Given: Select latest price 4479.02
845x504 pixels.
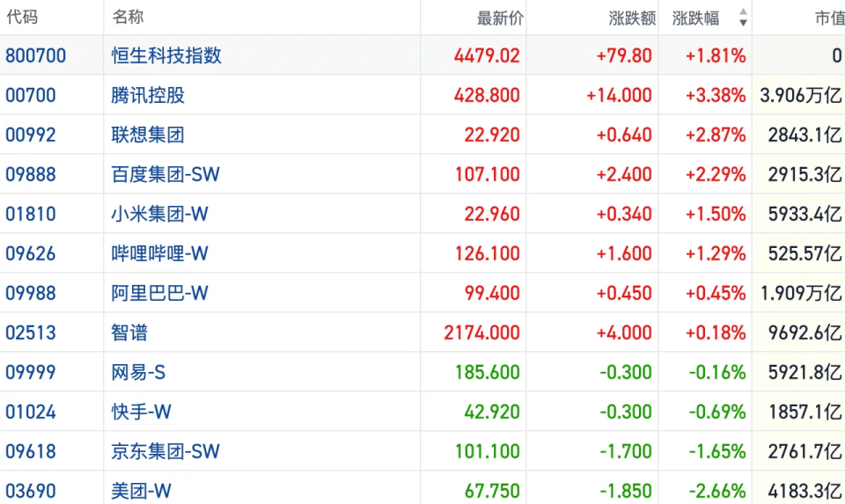Looking at the screenshot, I should click(487, 55).
